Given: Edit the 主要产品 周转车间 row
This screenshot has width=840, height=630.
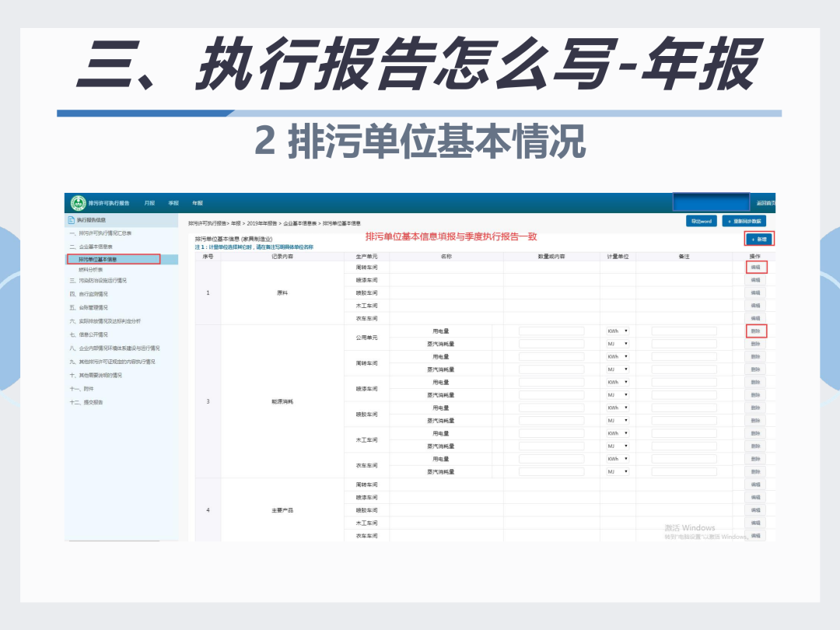Looking at the screenshot, I should (x=755, y=485).
